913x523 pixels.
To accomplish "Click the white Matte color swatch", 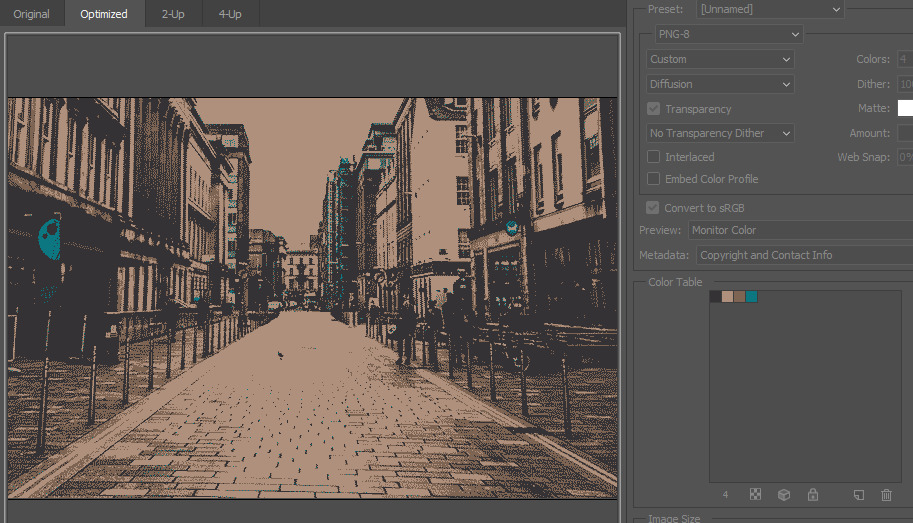I will click(x=905, y=108).
